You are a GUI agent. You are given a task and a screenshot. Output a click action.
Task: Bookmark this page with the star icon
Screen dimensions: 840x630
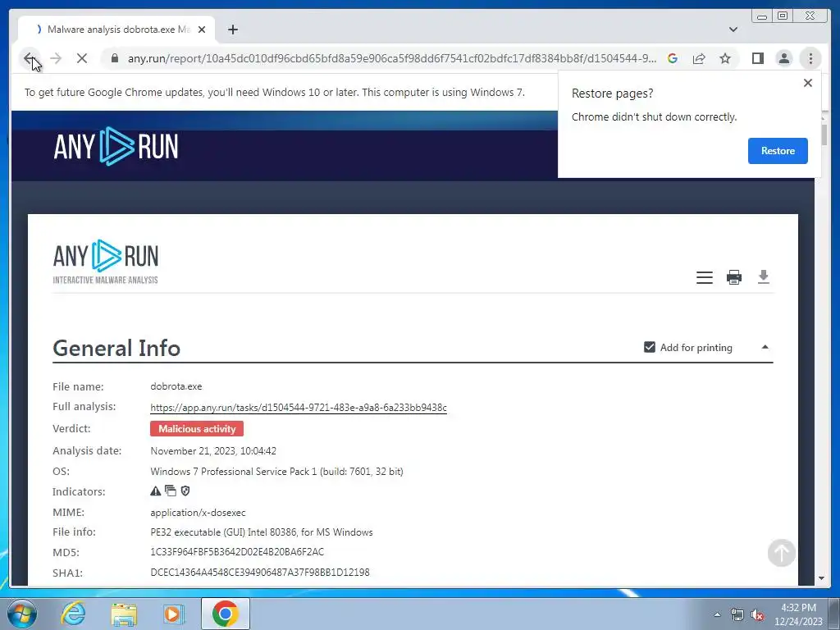tap(725, 58)
